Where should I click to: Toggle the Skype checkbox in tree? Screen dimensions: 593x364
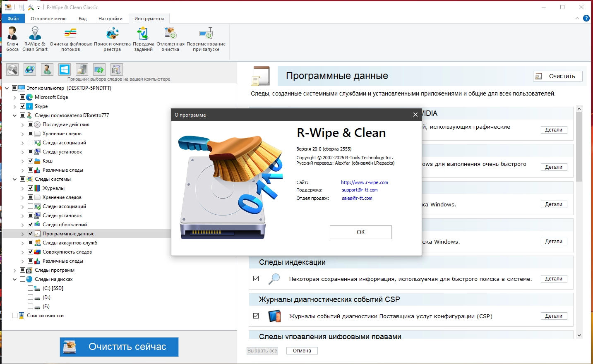pyautogui.click(x=23, y=106)
